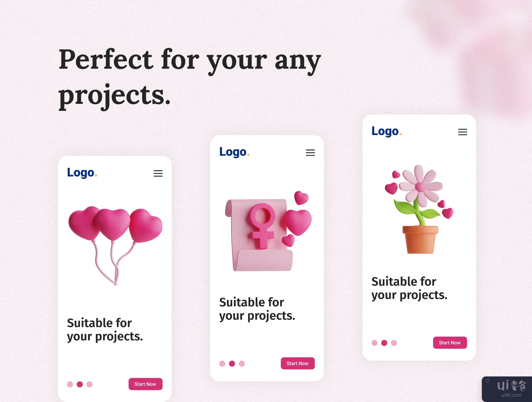Select first pagination dot on flower card
The image size is (532, 402).
(374, 343)
